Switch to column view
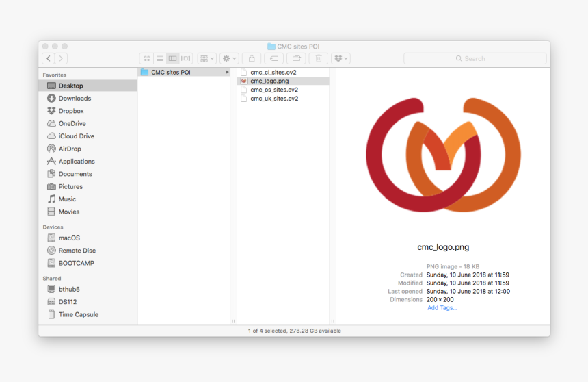Image resolution: width=588 pixels, height=382 pixels. [172, 58]
